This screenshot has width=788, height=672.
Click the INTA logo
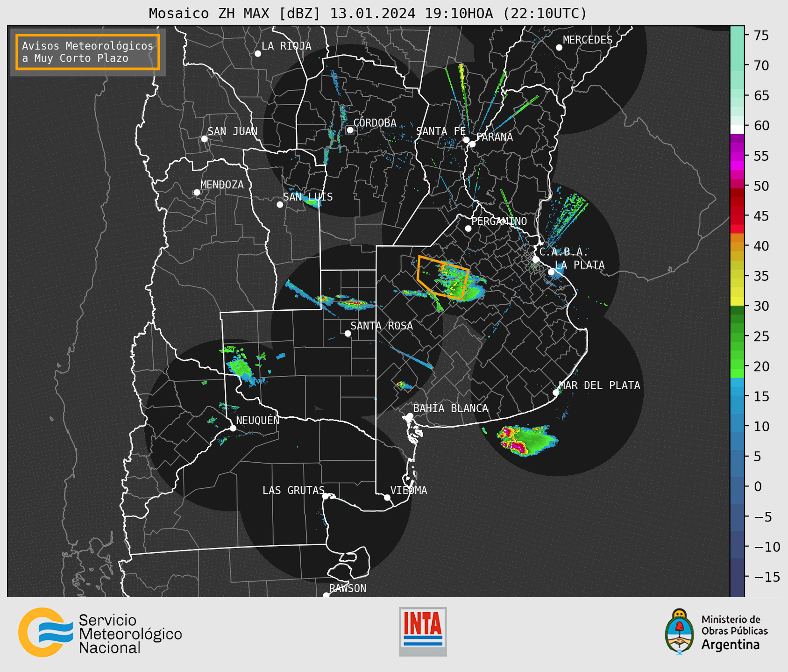(423, 631)
